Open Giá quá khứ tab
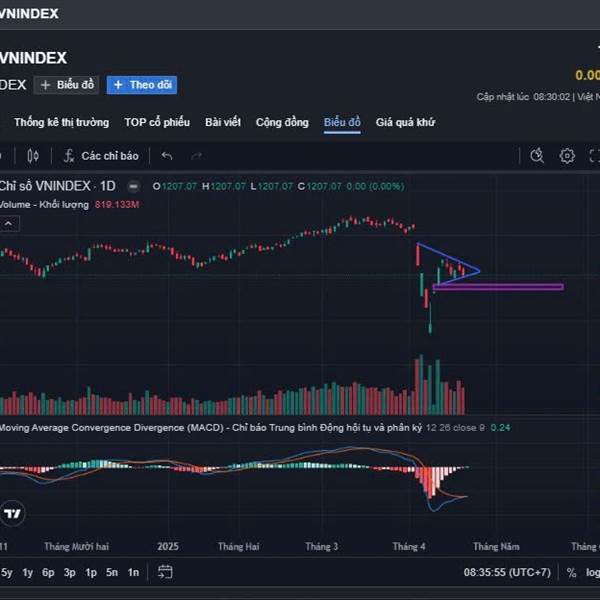The image size is (600, 600). pos(406,122)
